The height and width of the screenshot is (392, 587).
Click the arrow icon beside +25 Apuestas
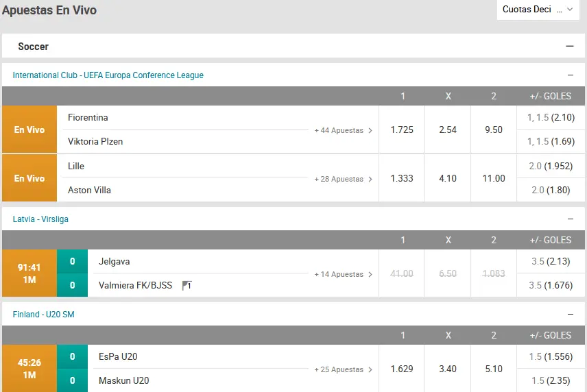tap(370, 369)
